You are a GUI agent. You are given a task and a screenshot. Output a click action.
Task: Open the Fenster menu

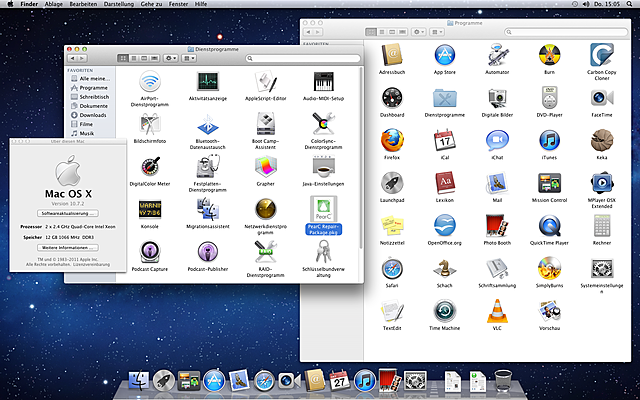tap(179, 4)
